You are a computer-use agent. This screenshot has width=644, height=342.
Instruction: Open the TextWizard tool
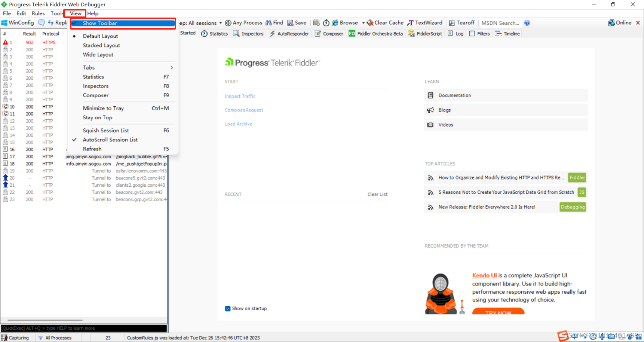coord(425,23)
